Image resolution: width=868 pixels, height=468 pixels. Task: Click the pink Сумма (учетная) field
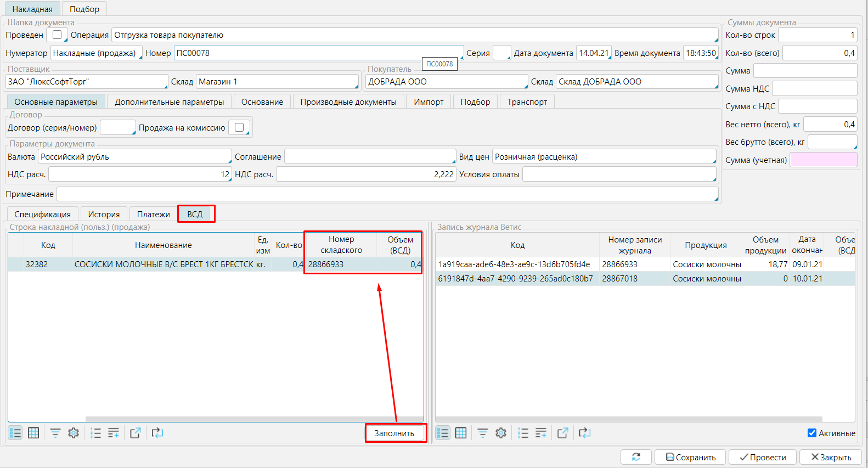click(823, 160)
